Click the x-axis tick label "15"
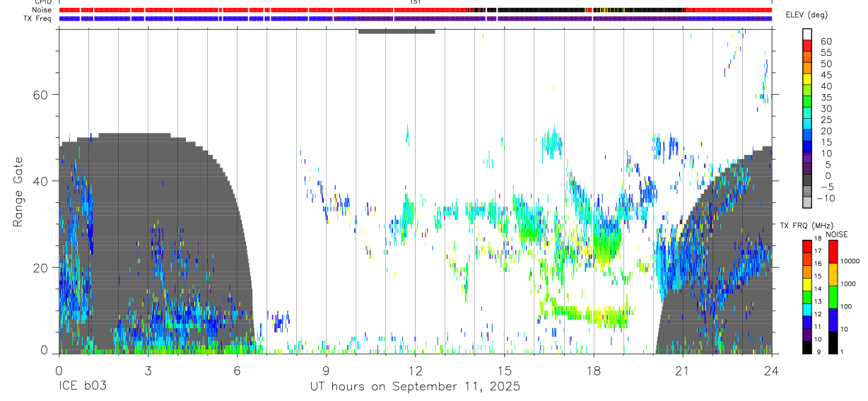The image size is (868, 401). [x=504, y=371]
